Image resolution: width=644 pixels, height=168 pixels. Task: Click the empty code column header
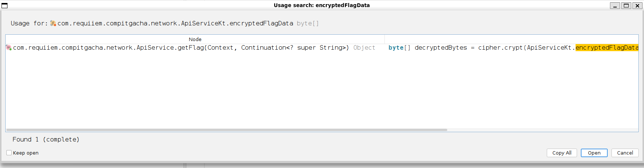[511, 39]
